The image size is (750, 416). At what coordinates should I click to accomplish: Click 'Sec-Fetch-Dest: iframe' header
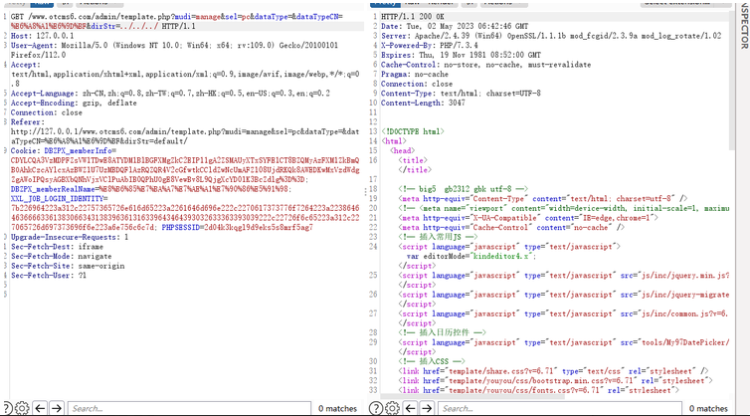click(x=57, y=246)
